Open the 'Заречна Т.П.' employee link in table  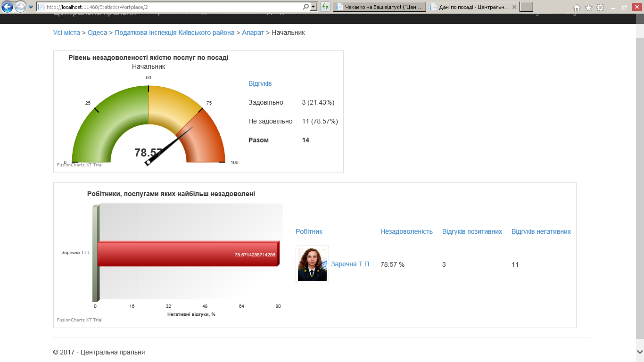[x=351, y=264]
